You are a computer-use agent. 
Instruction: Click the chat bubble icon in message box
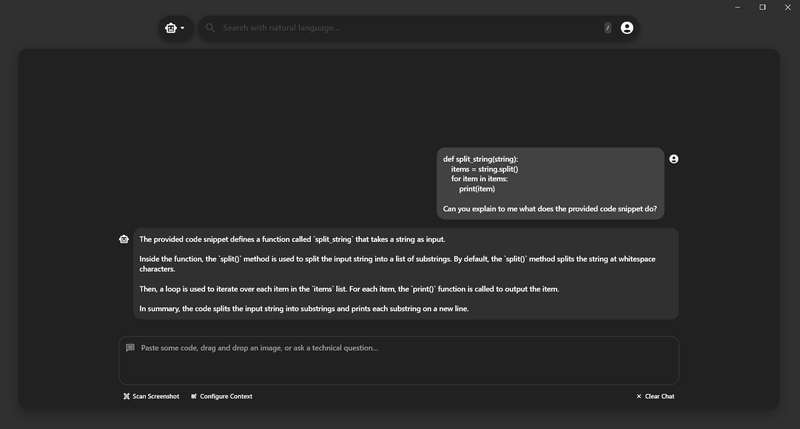tap(130, 348)
